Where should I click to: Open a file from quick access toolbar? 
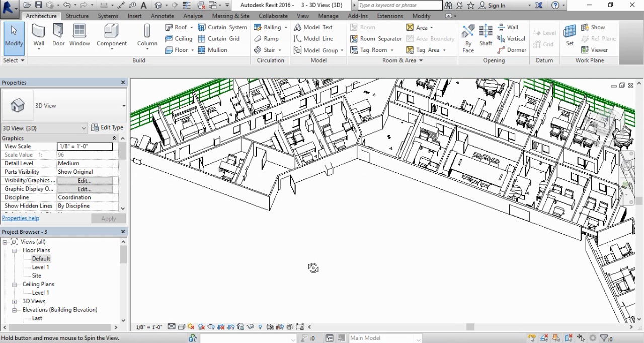click(x=27, y=5)
